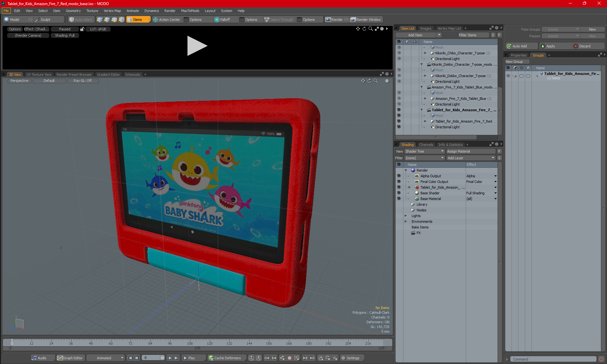Maximize the Shading panel with expand icon

492,144
